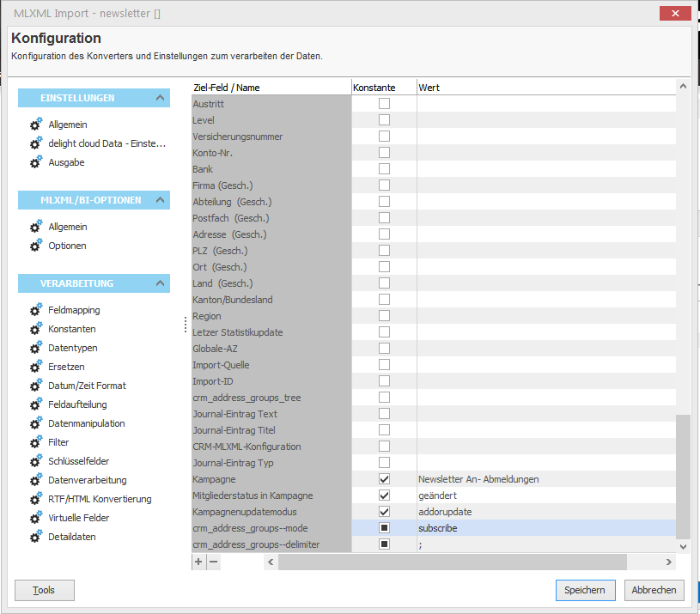Toggle the Mitgliederstatus in Kampagne checkbox
Viewport: 700px width, 614px height.
(x=383, y=495)
